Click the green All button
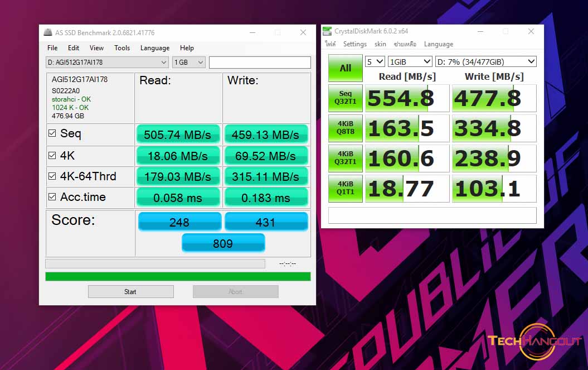This screenshot has height=370, width=588. point(346,68)
